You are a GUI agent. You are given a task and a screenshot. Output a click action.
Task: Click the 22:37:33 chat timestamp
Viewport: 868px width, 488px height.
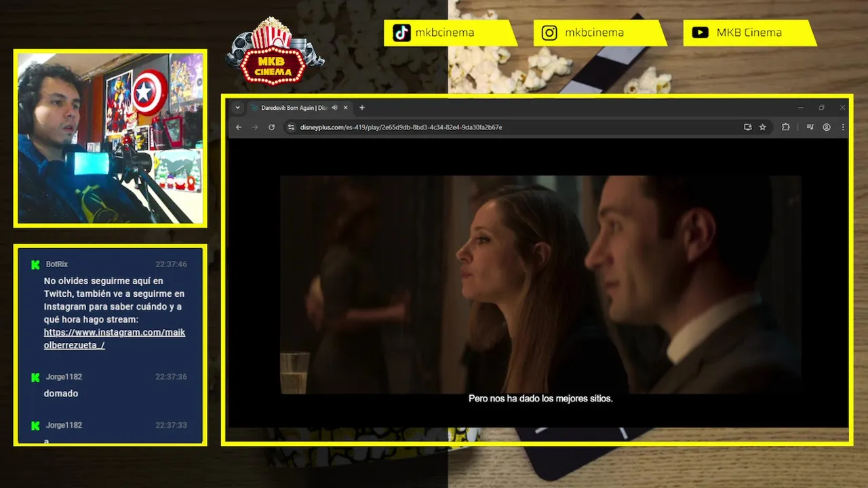coord(171,426)
